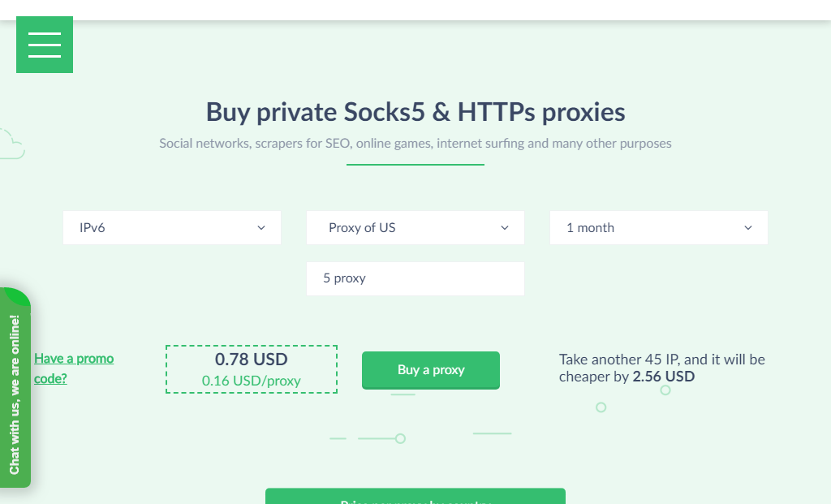Click the chevron arrow on Proxy of US
The image size is (831, 504).
505,228
